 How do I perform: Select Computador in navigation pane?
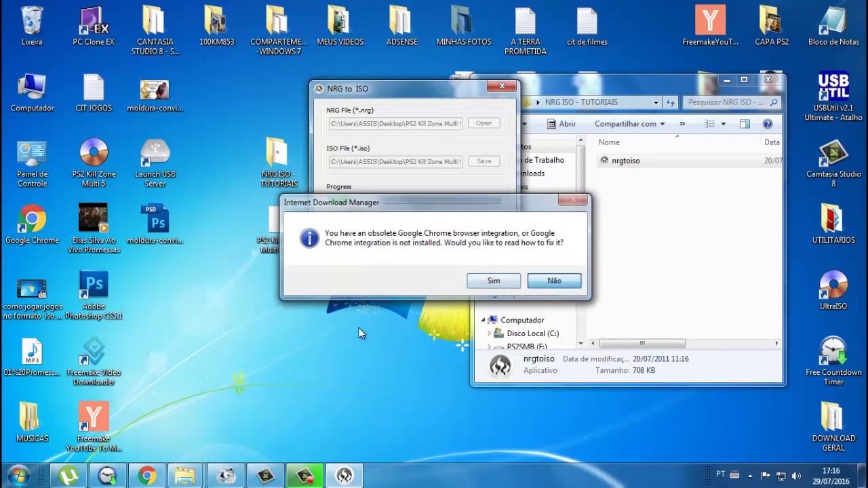(x=521, y=320)
